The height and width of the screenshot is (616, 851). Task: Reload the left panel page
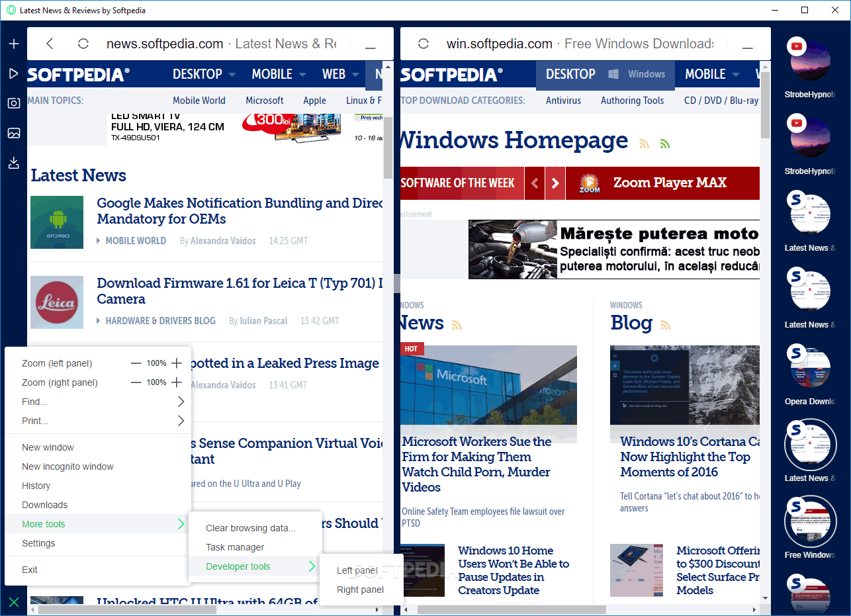pyautogui.click(x=83, y=44)
